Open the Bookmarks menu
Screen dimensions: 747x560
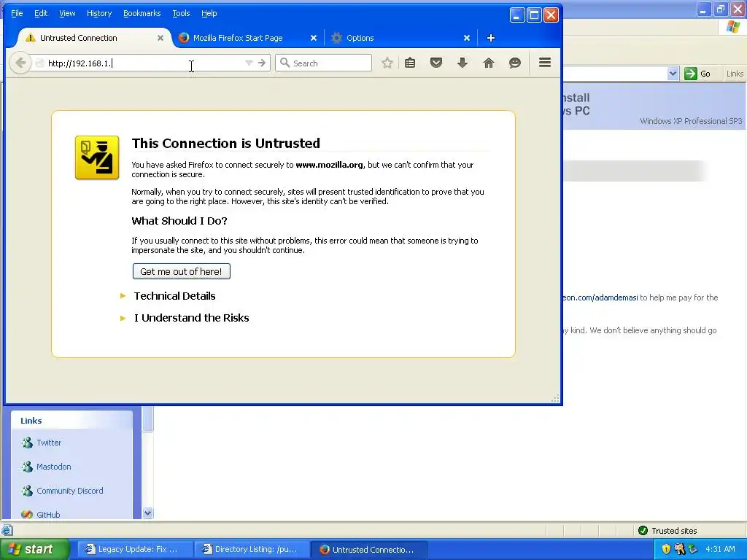pos(142,13)
